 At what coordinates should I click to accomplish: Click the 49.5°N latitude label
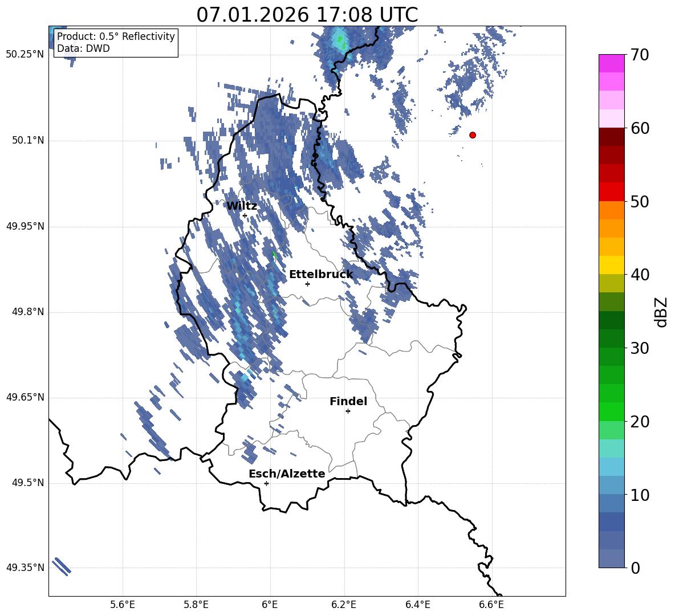pyautogui.click(x=27, y=483)
